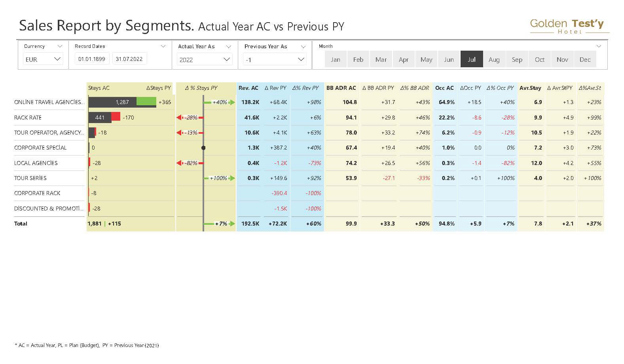The height and width of the screenshot is (364, 624).
Task: Select the TOUR SERIES row label
Action: point(30,178)
